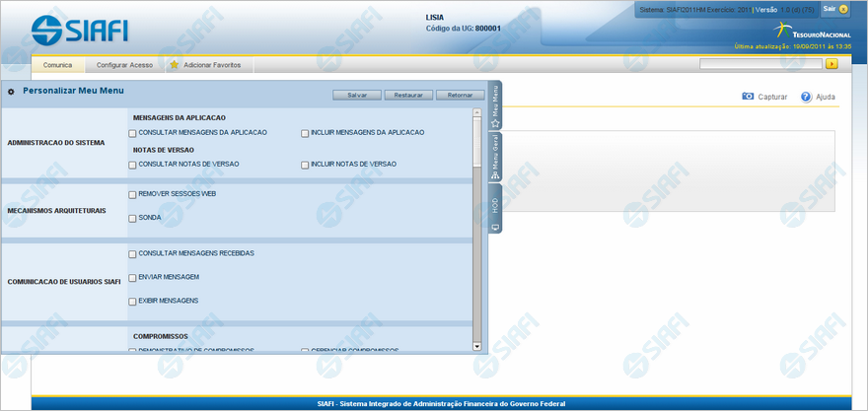The width and height of the screenshot is (868, 411).
Task: Click the Última atualização timestamp
Action: pos(793,47)
